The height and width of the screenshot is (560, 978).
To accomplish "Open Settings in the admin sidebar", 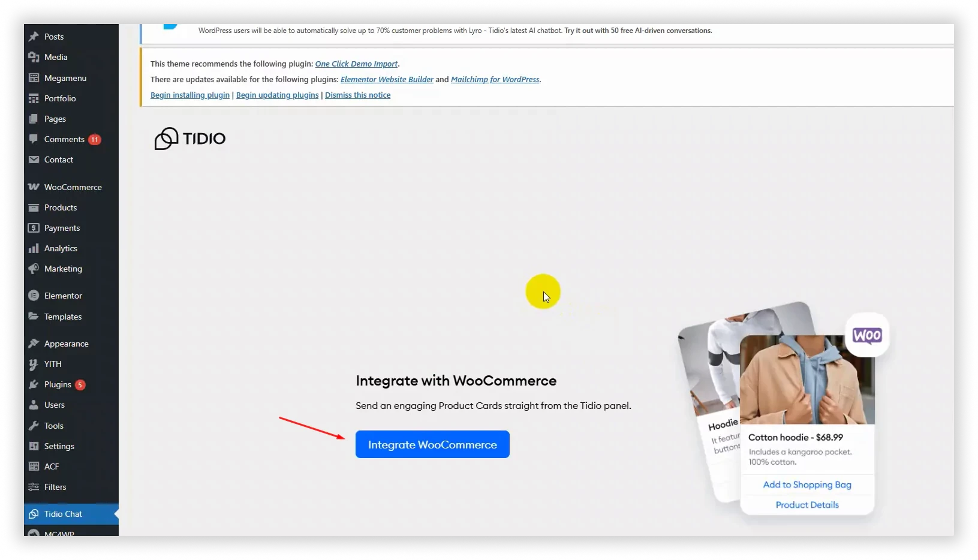I will pyautogui.click(x=59, y=446).
